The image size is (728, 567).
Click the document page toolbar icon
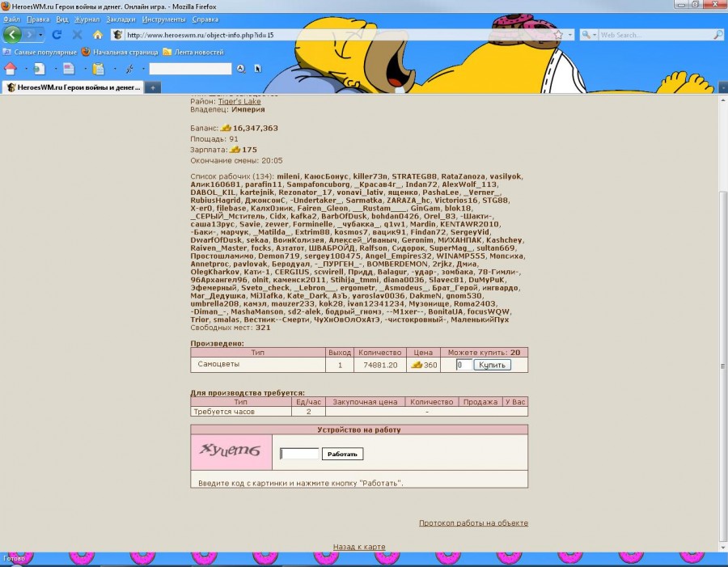pos(69,69)
